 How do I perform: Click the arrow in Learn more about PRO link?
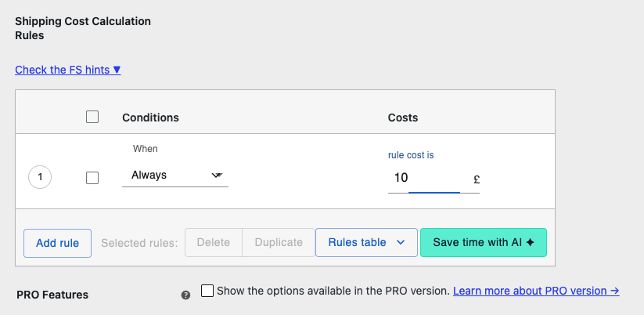615,291
